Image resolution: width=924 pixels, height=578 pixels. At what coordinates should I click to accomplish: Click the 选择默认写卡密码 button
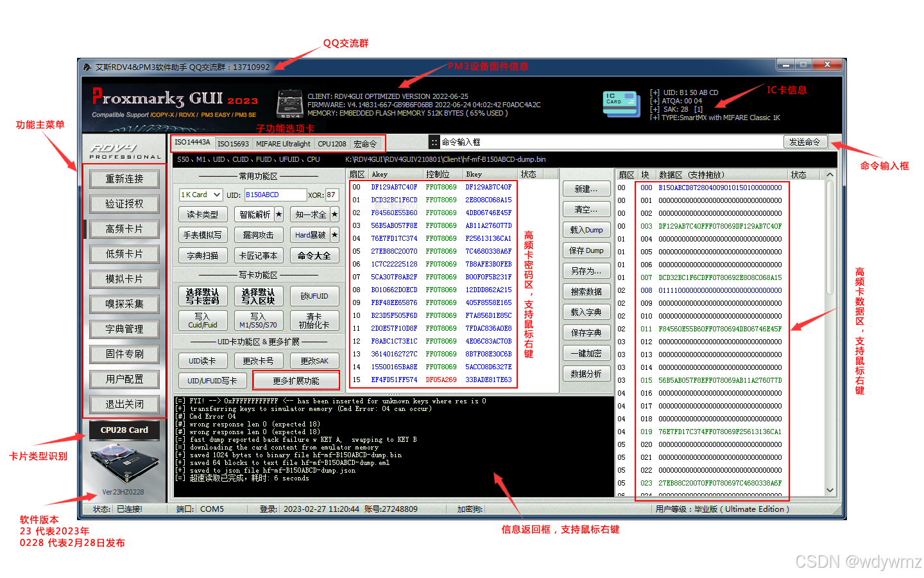tap(203, 296)
